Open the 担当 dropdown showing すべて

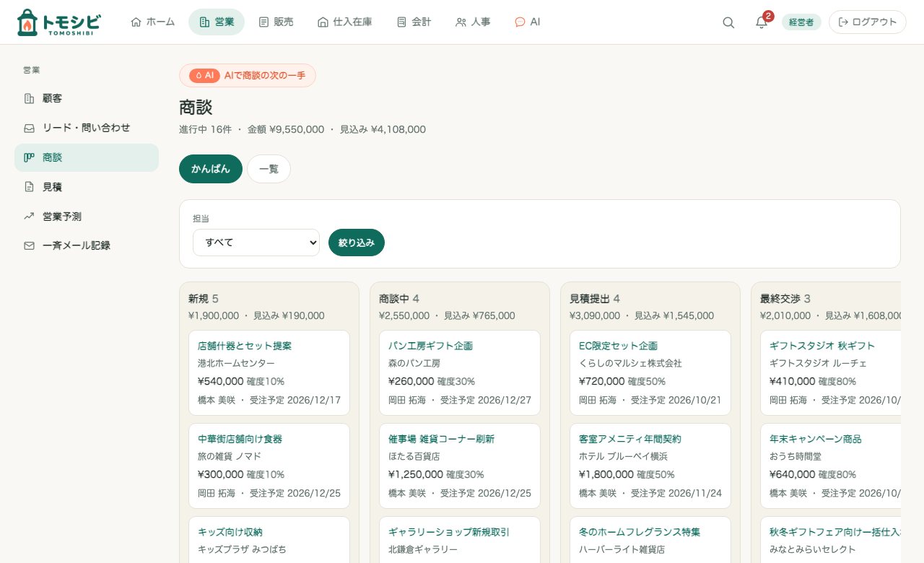point(256,243)
